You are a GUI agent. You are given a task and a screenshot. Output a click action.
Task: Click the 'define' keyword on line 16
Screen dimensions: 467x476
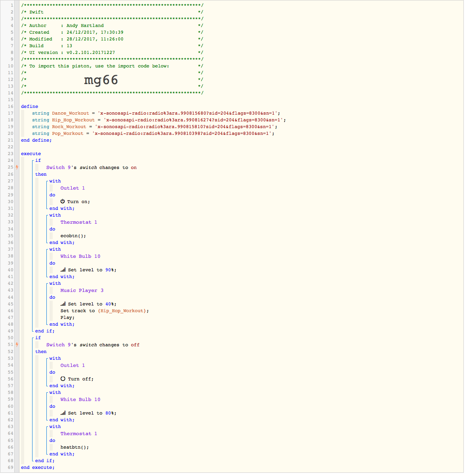(30, 106)
